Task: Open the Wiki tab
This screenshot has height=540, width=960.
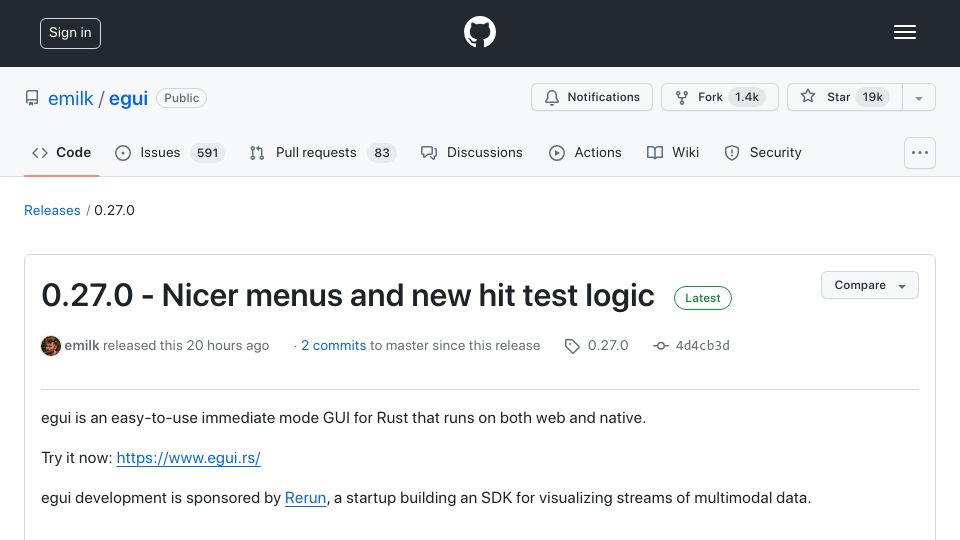Action: click(x=673, y=152)
